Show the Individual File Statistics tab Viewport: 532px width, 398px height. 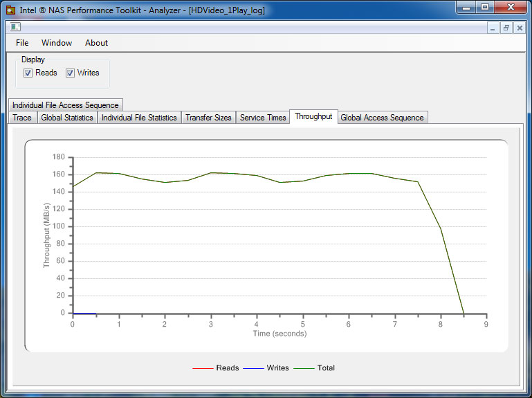139,118
